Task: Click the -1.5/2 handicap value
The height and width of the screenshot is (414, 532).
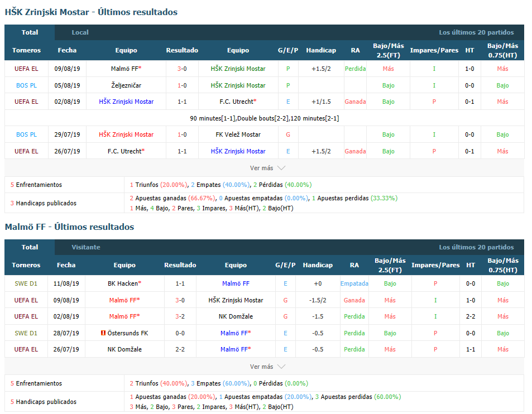Action: [x=318, y=300]
